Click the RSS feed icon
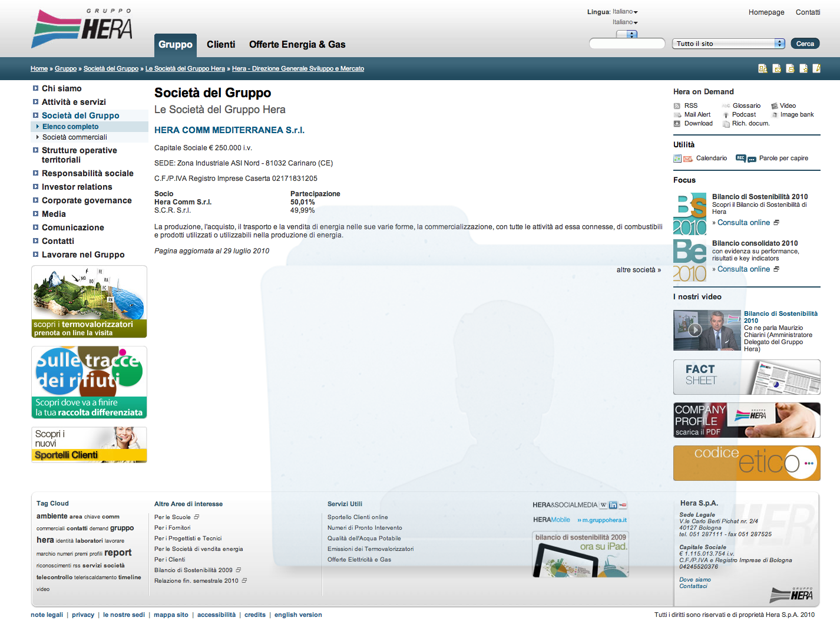The width and height of the screenshot is (840, 624). point(677,106)
